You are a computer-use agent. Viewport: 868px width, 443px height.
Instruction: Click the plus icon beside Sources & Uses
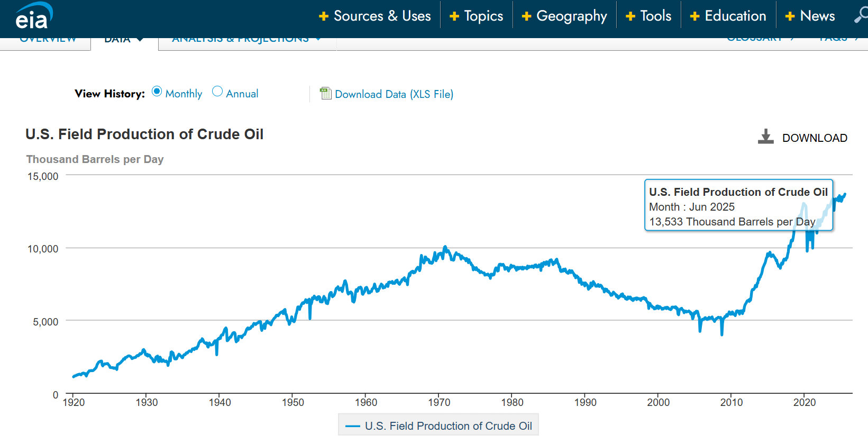coord(324,16)
